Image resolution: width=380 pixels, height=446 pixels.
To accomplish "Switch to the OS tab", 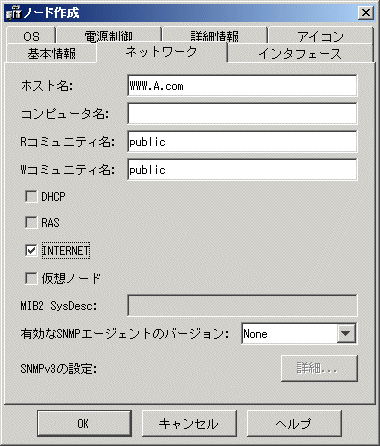I will (x=31, y=35).
